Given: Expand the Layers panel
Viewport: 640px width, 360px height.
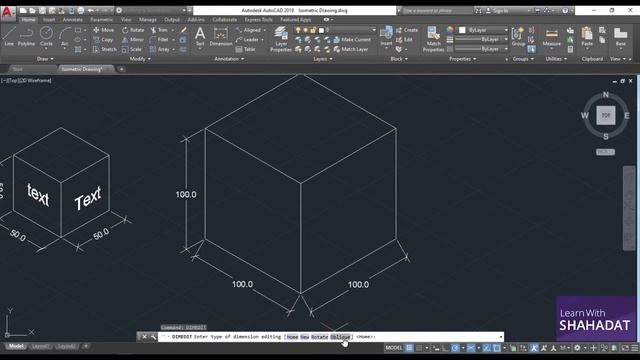Looking at the screenshot, I should [x=323, y=59].
